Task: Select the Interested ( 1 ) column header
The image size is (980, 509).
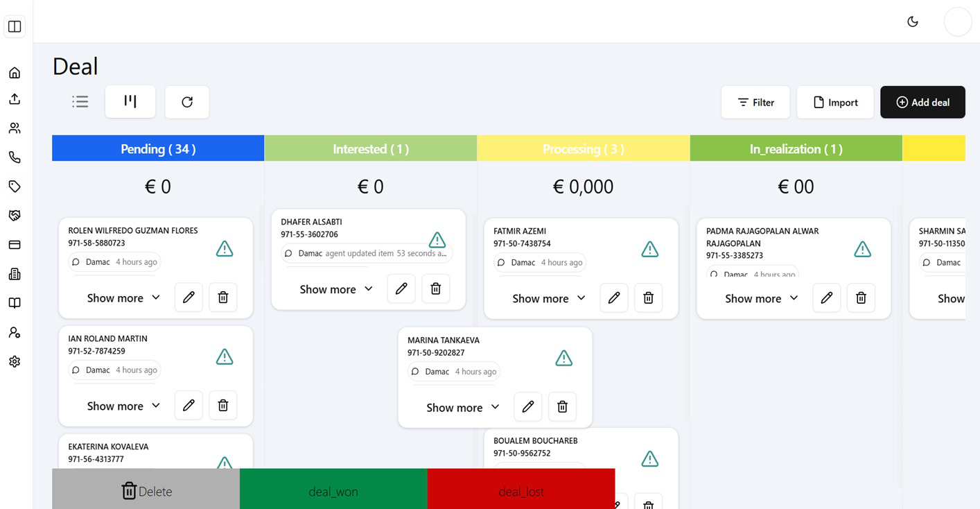Action: pos(371,148)
